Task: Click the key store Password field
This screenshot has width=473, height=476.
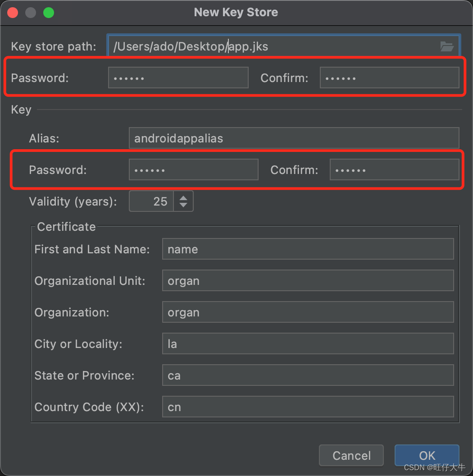Action: (178, 78)
